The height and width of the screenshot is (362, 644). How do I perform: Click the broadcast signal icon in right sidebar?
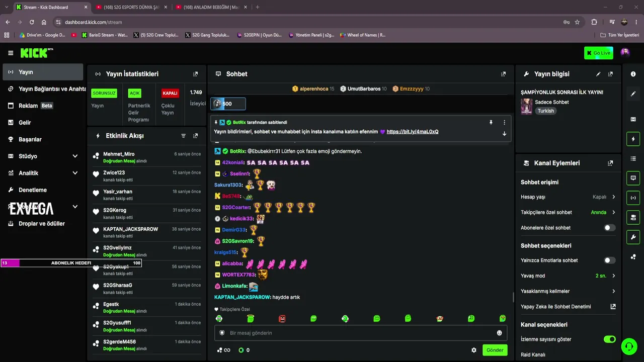[x=633, y=198]
